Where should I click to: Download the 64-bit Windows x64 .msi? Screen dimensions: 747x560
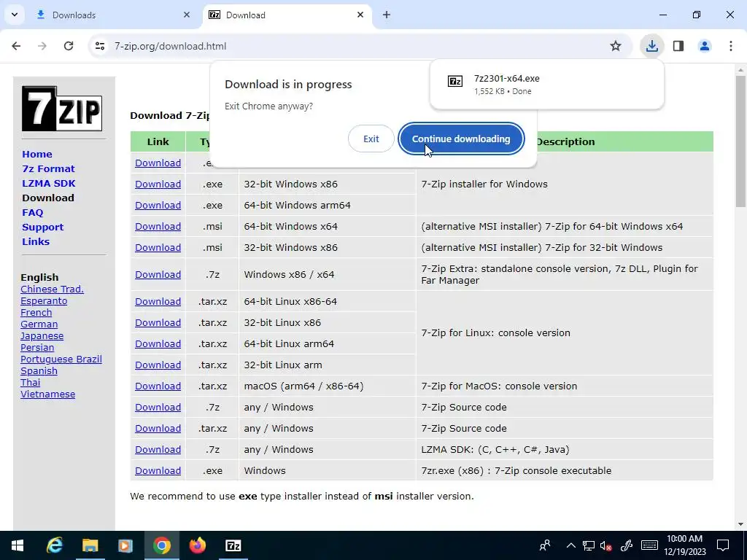pos(158,226)
